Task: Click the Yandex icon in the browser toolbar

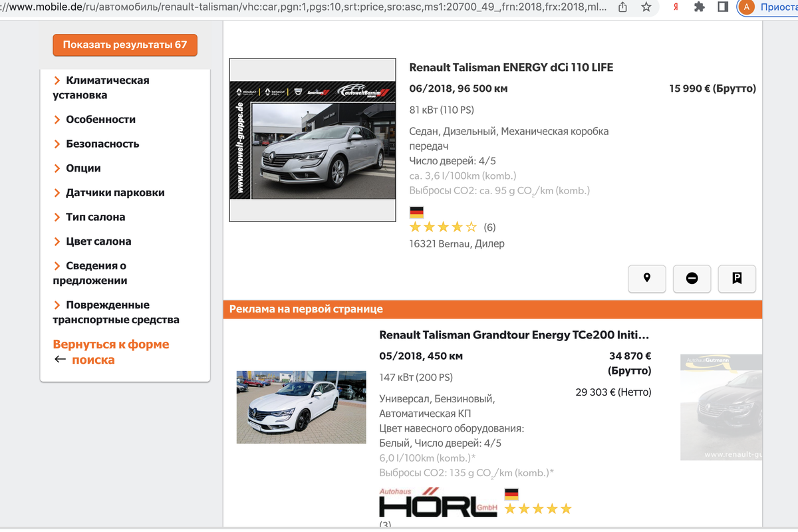Action: tap(674, 8)
